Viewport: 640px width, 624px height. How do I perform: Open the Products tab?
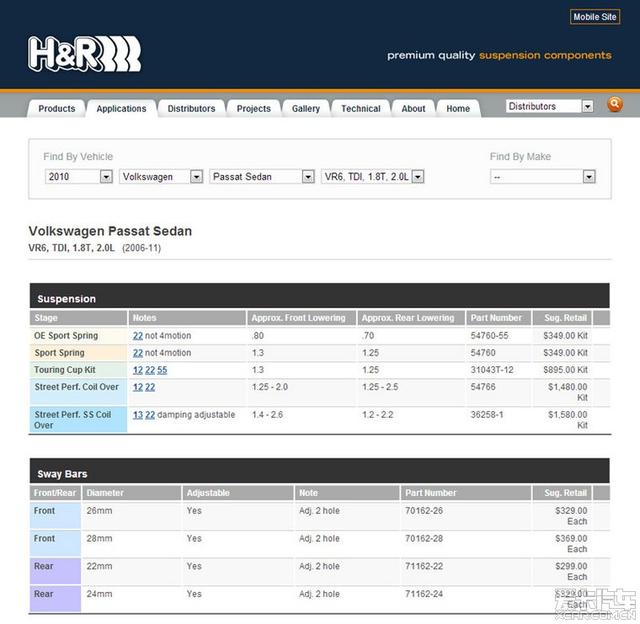[x=57, y=109]
